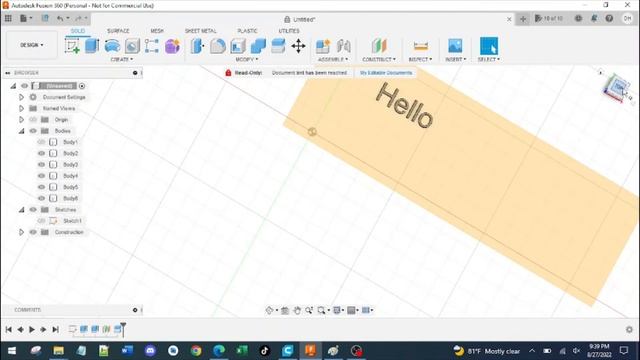Hide Body1 using its eye icon

click(x=42, y=142)
